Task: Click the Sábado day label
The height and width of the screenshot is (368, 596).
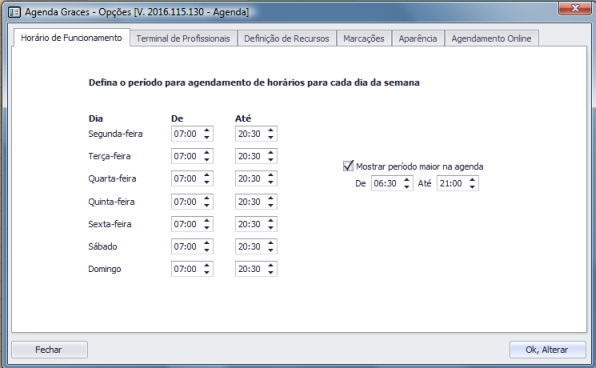Action: pos(103,247)
